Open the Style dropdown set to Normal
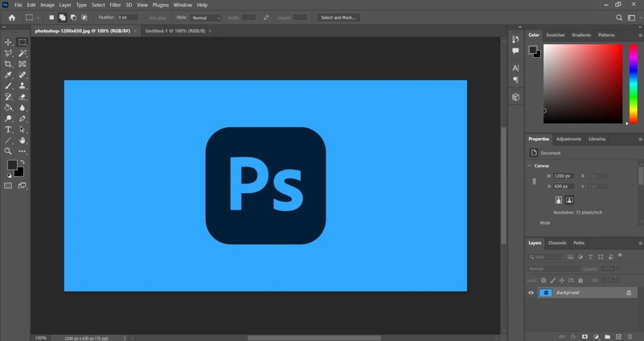This screenshot has width=644, height=341. click(206, 18)
